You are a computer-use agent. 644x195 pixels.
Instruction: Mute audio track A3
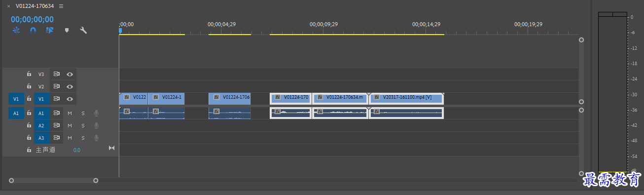[x=70, y=138]
